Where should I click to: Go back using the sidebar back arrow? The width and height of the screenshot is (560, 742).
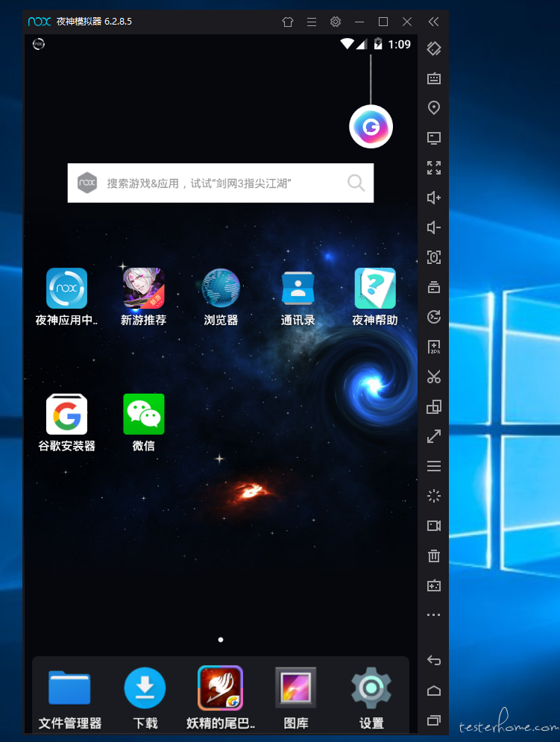pos(434,660)
